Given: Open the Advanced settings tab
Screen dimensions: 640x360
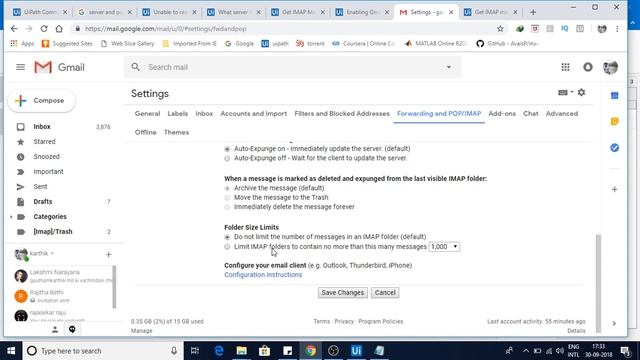Looking at the screenshot, I should (562, 113).
